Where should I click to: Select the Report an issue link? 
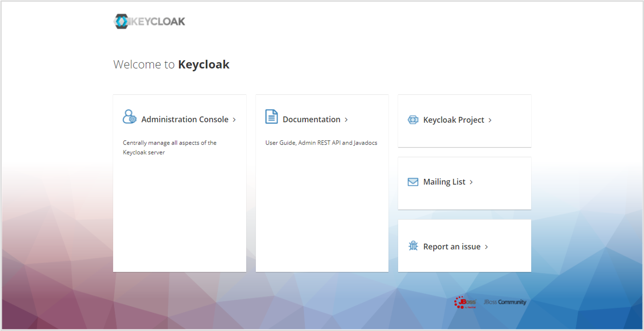coord(452,247)
